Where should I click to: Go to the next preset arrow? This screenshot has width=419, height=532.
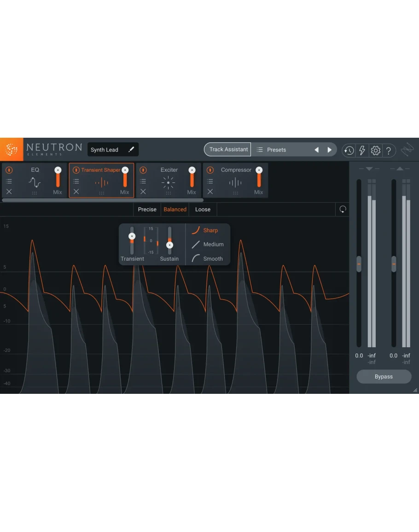pyautogui.click(x=329, y=150)
